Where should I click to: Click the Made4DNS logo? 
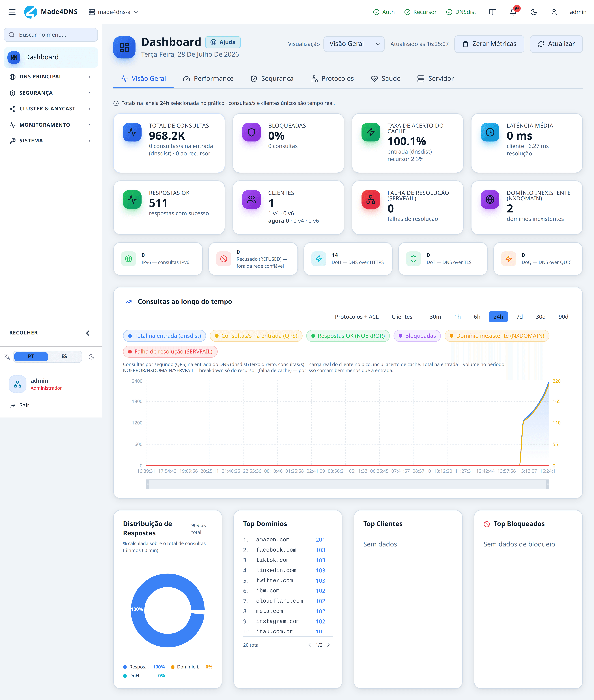pyautogui.click(x=51, y=12)
